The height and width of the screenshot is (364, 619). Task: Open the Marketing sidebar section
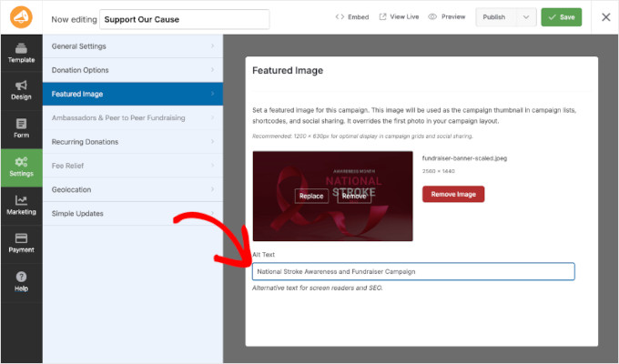pyautogui.click(x=21, y=205)
